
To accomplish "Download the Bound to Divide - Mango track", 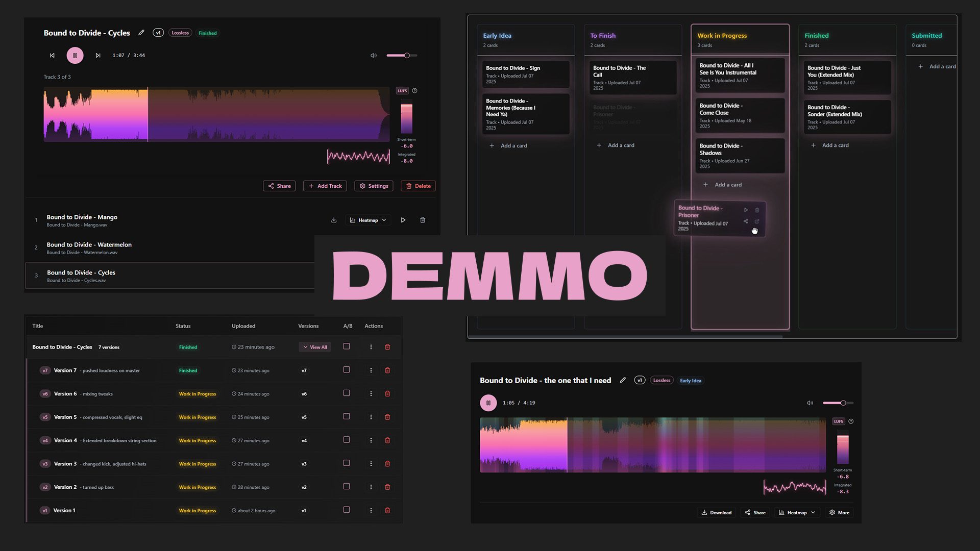I will tap(334, 220).
